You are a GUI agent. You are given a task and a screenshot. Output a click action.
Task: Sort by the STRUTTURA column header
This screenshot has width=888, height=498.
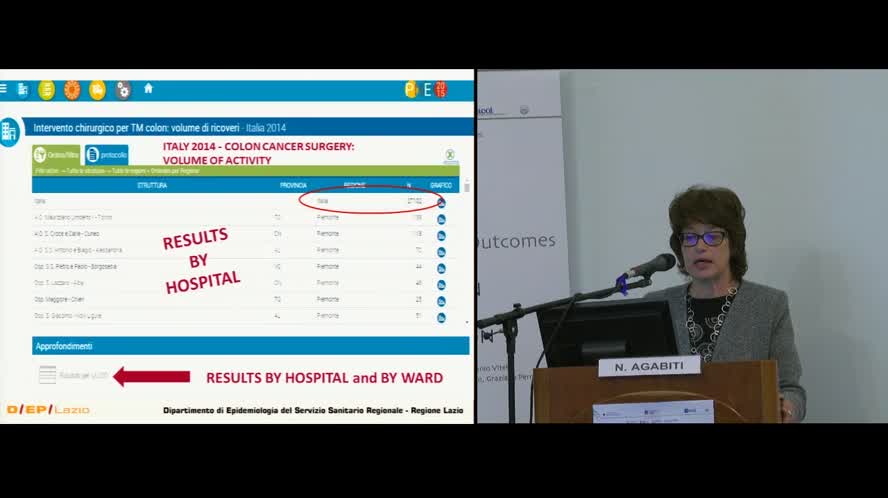click(x=152, y=185)
